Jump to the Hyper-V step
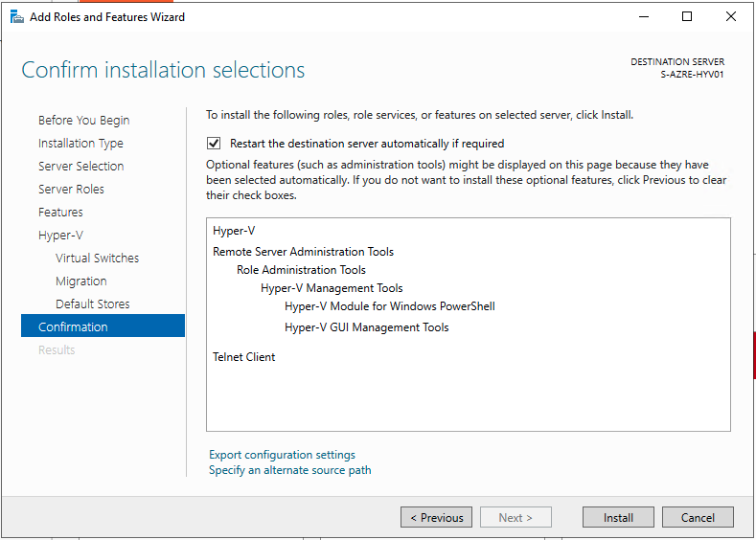This screenshot has height=540, width=756. (x=60, y=236)
